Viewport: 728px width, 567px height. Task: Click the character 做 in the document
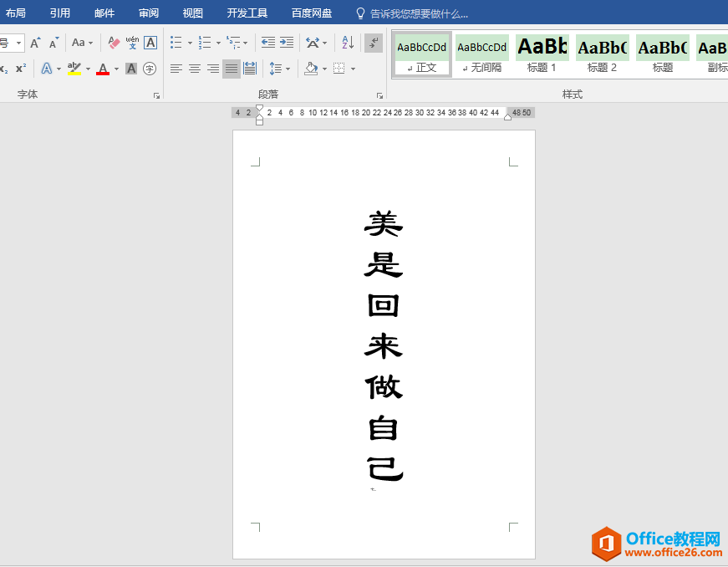(x=384, y=387)
